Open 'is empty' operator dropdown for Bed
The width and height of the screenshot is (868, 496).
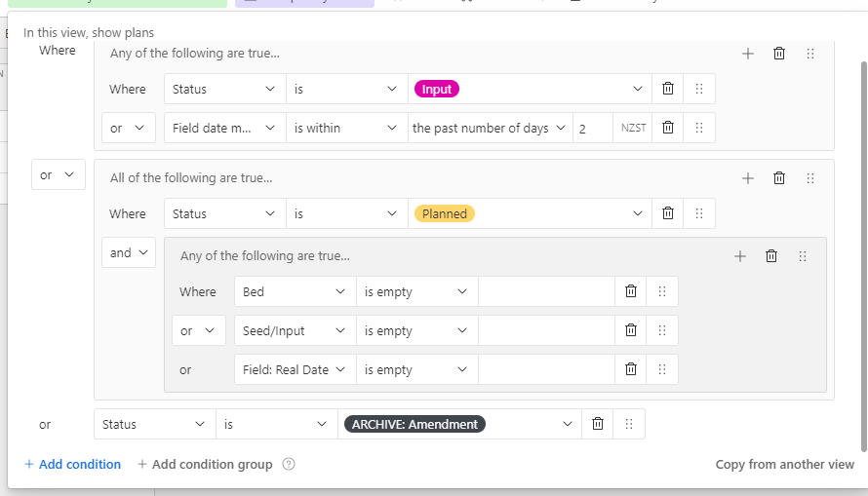point(416,291)
